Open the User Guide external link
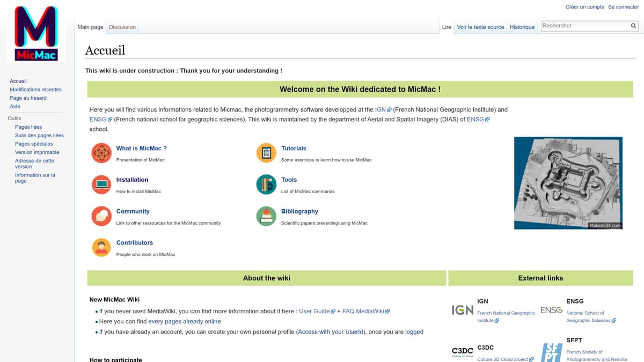 point(317,311)
